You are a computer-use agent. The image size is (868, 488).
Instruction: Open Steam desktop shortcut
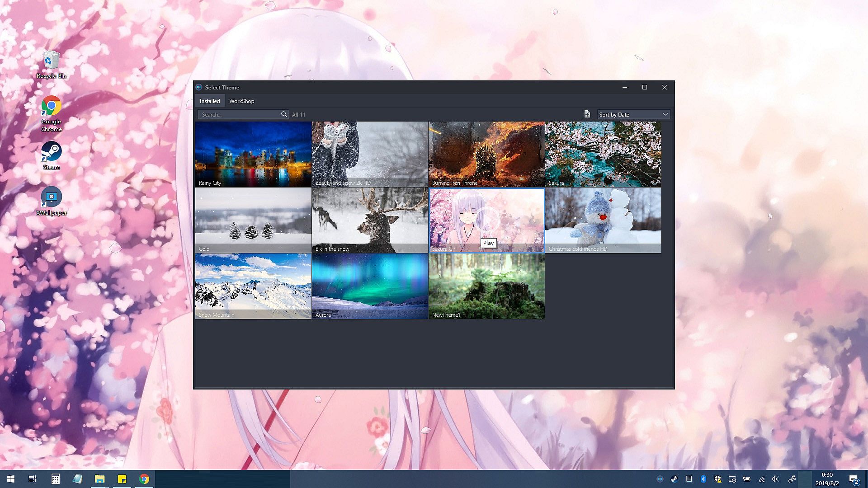pos(51,155)
